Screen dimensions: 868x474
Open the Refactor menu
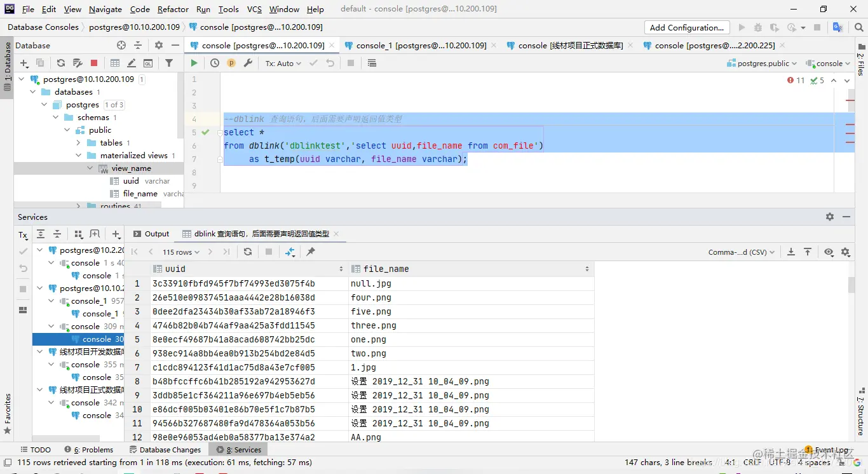pyautogui.click(x=173, y=9)
